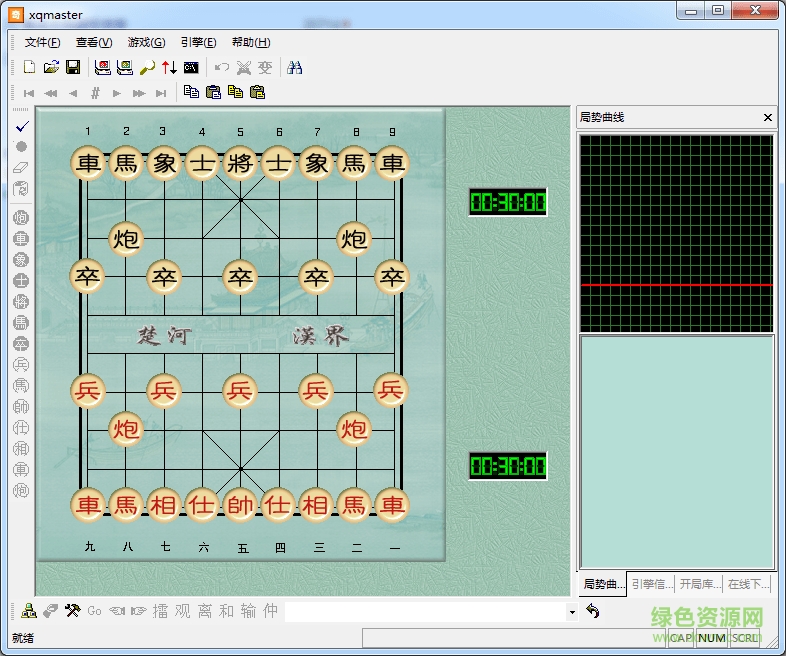Open the 文件(F) menu

tap(42, 42)
